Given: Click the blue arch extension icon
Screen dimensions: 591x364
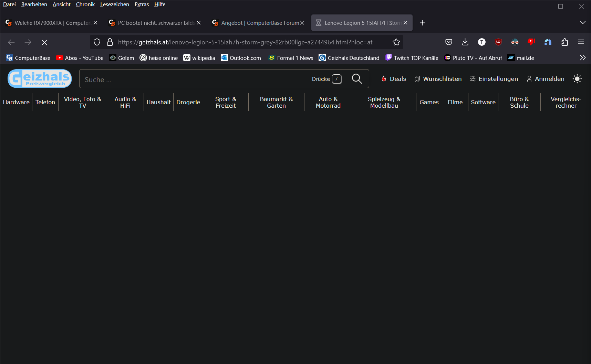Looking at the screenshot, I should [x=548, y=42].
